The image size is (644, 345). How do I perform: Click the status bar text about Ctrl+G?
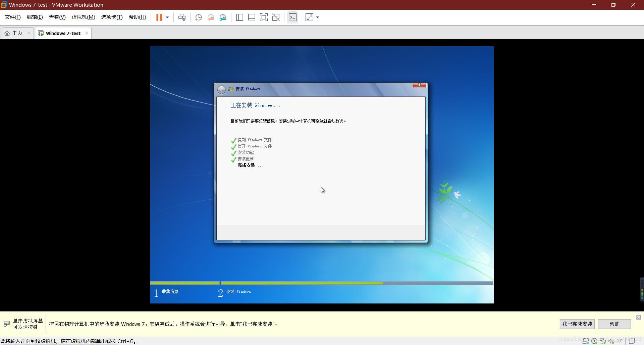tap(68, 341)
